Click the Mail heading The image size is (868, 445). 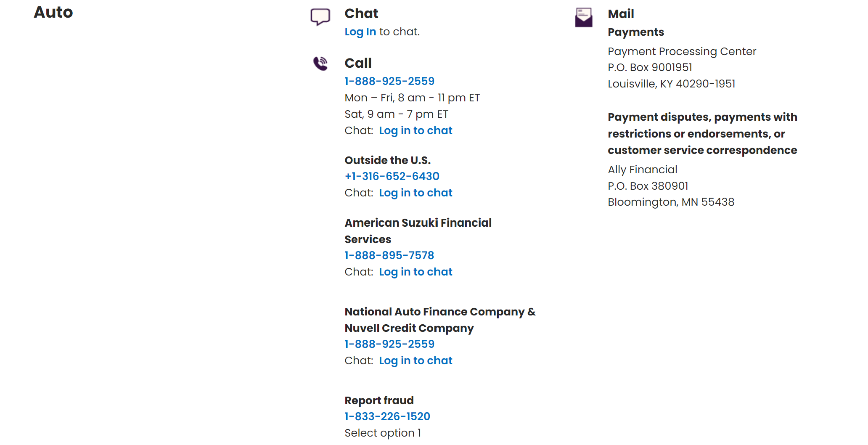click(621, 14)
